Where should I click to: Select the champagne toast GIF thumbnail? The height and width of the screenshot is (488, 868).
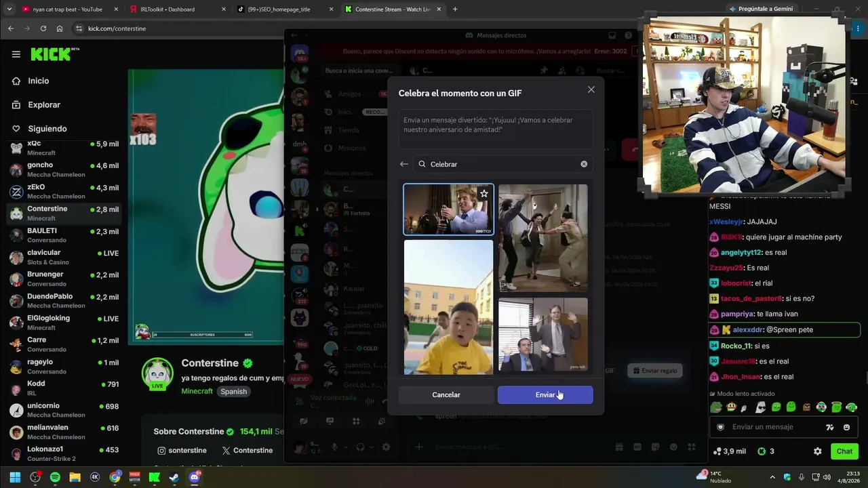click(x=448, y=209)
